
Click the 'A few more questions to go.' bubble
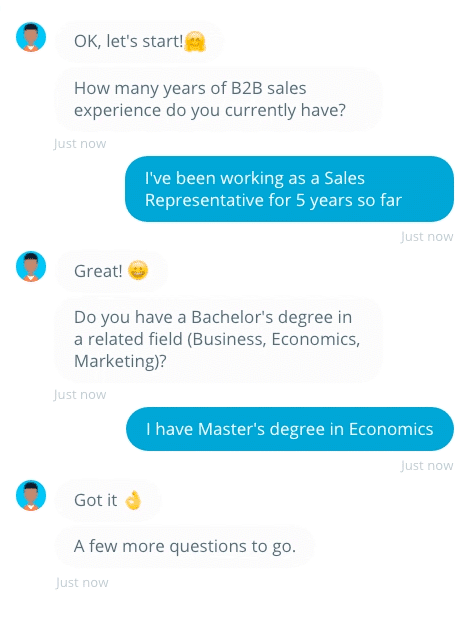pos(184,546)
